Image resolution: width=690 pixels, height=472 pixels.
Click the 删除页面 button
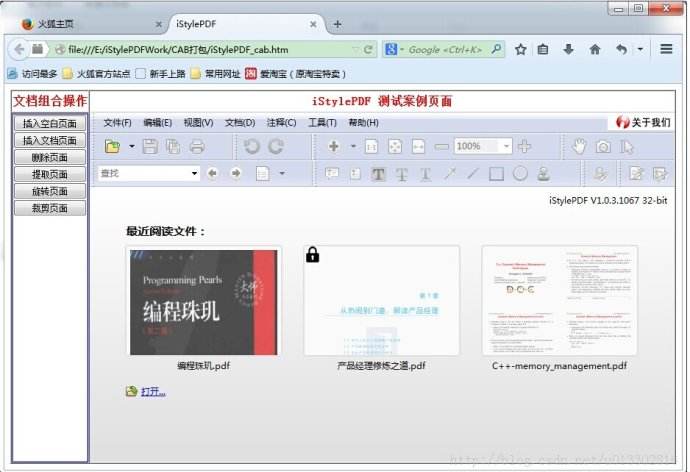pyautogui.click(x=50, y=157)
